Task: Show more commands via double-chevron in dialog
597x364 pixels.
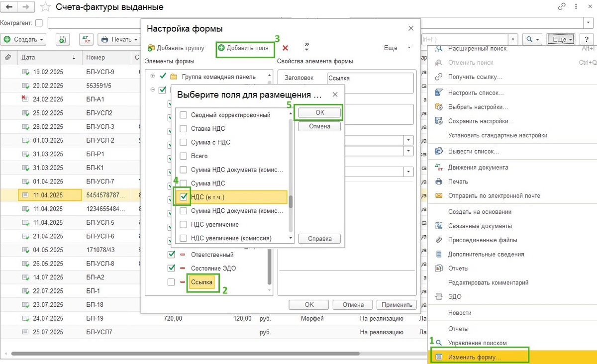Action: (306, 48)
